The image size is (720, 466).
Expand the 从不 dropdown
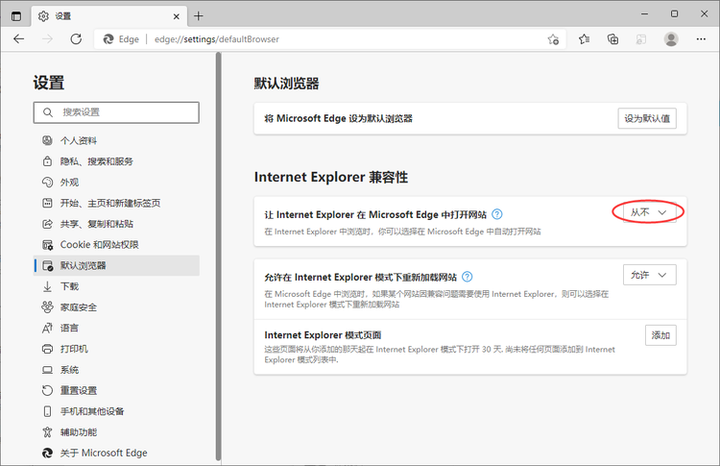[x=649, y=212]
